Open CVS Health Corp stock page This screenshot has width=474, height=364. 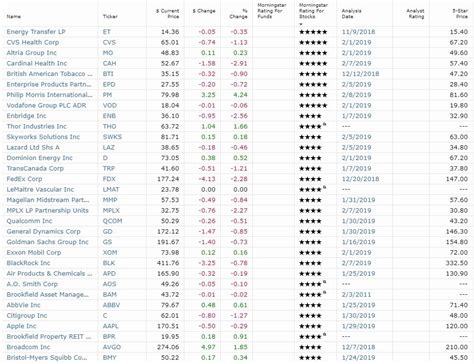coord(33,42)
